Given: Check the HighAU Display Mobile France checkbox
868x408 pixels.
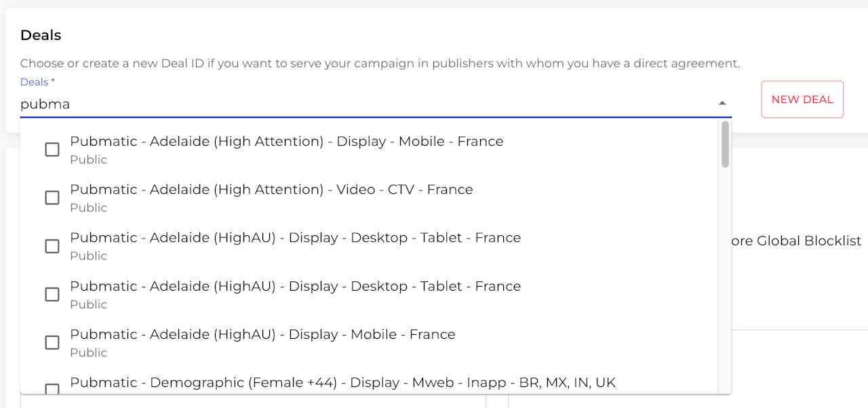Looking at the screenshot, I should tap(52, 343).
